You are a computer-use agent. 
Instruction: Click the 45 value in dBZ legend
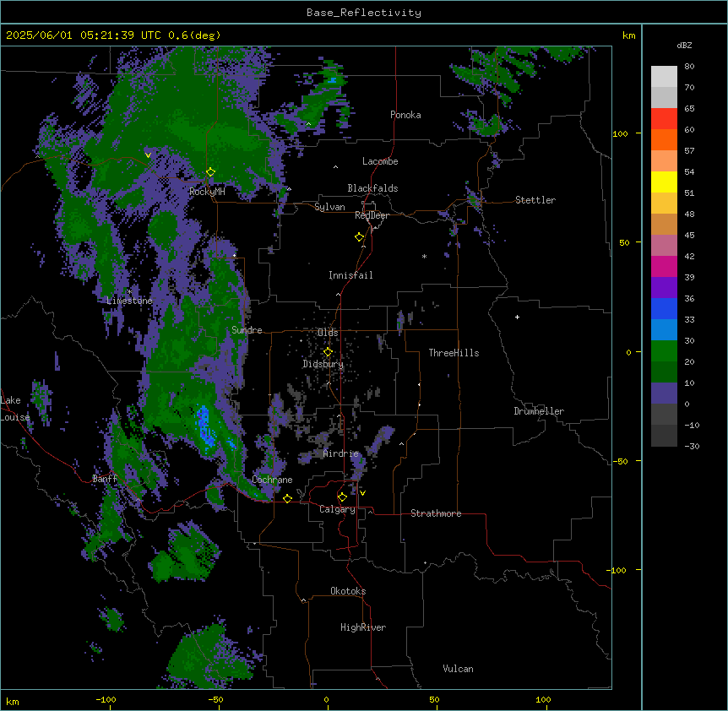(x=689, y=235)
